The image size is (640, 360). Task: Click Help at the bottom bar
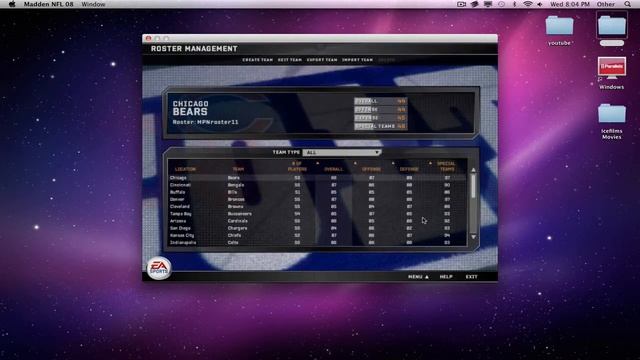point(446,277)
